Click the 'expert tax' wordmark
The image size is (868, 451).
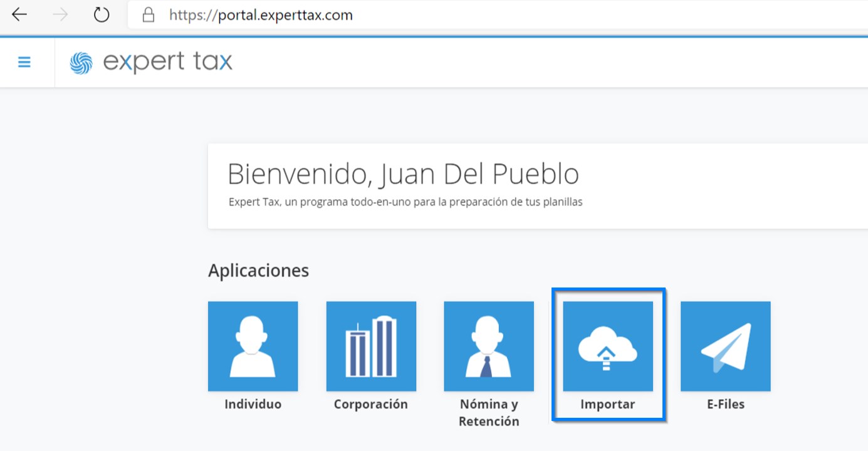pyautogui.click(x=168, y=62)
